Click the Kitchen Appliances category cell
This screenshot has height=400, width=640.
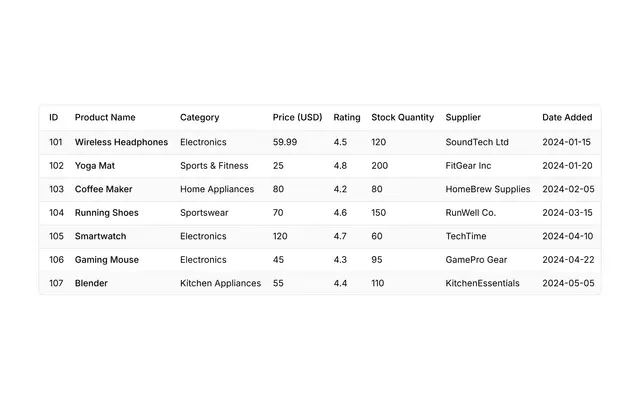[x=220, y=283]
